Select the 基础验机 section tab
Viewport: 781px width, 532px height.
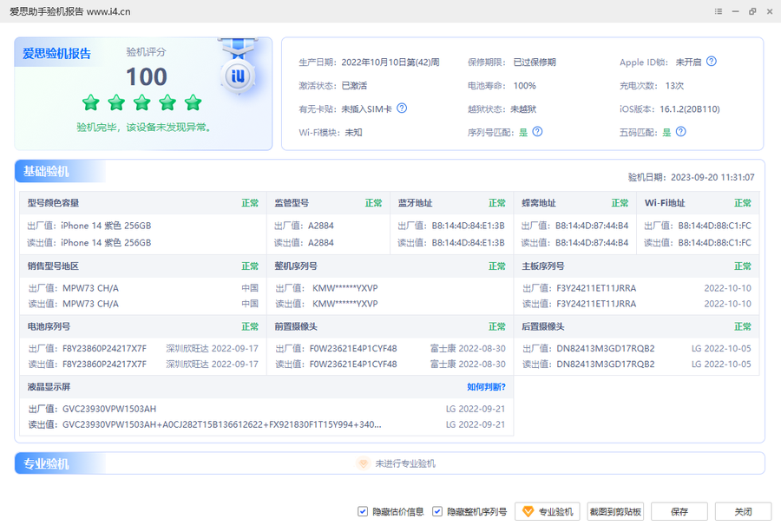click(x=48, y=171)
